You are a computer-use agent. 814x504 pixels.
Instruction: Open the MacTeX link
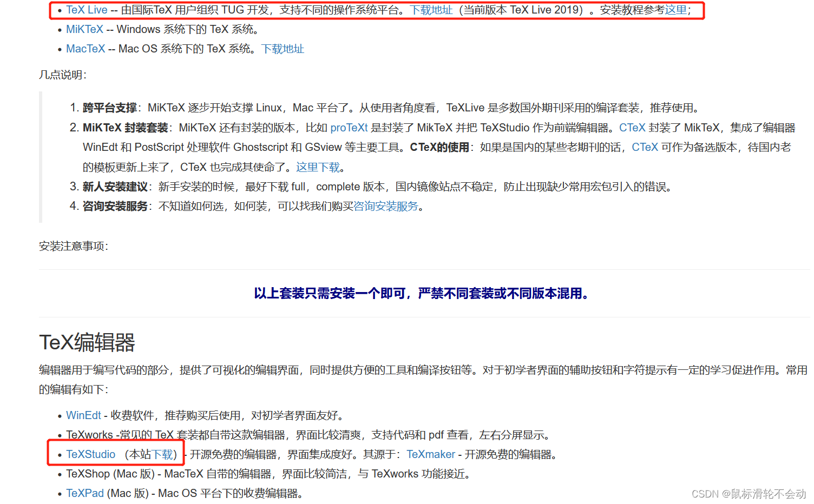pyautogui.click(x=86, y=49)
